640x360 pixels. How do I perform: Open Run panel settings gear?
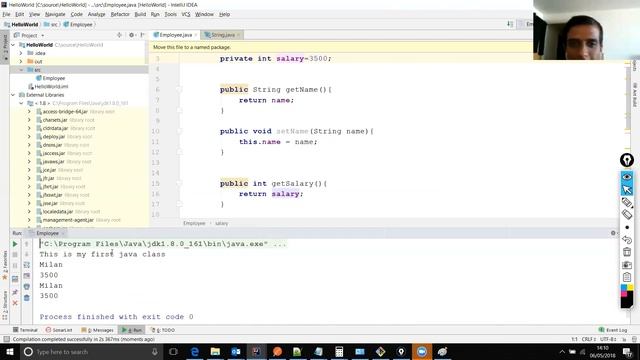pos(613,233)
